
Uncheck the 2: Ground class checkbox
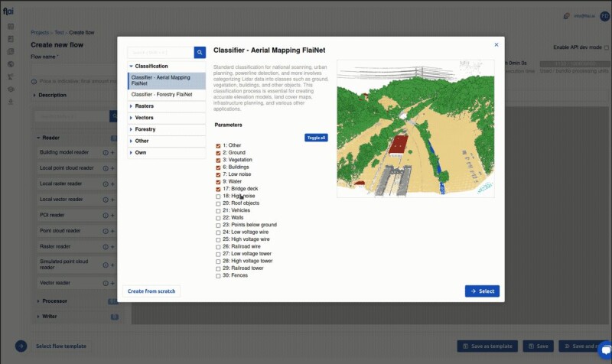tap(218, 152)
